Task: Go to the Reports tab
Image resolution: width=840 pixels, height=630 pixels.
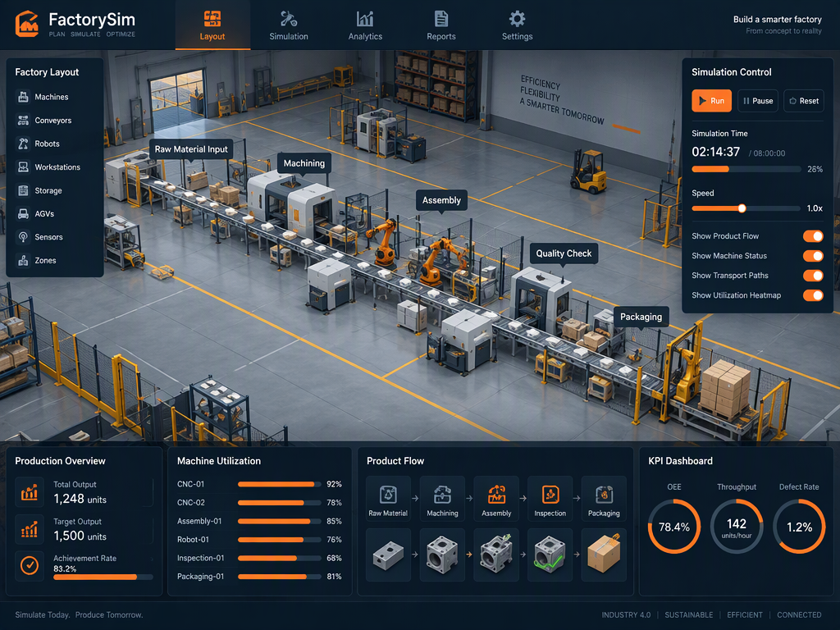Action: (441, 25)
